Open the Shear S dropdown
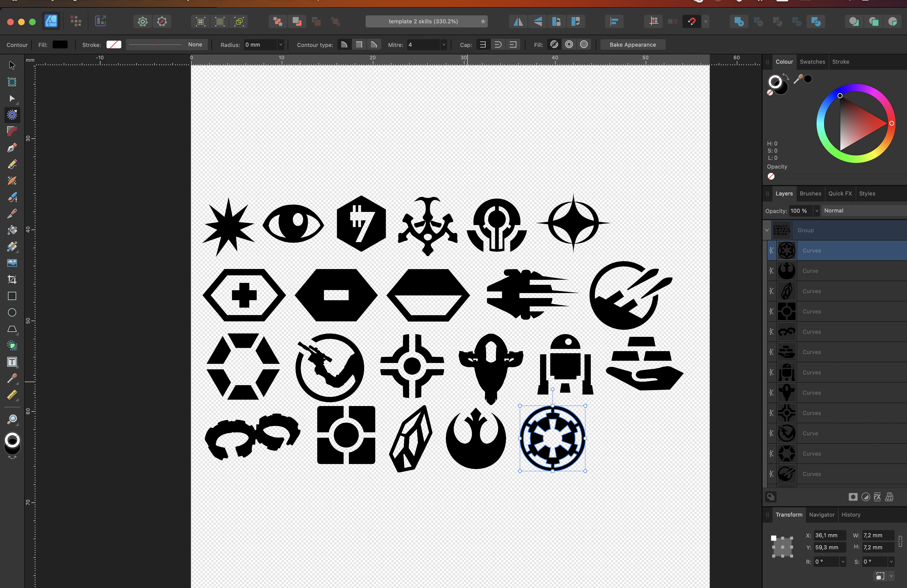Screen dimensions: 907x588 [x=891, y=562]
